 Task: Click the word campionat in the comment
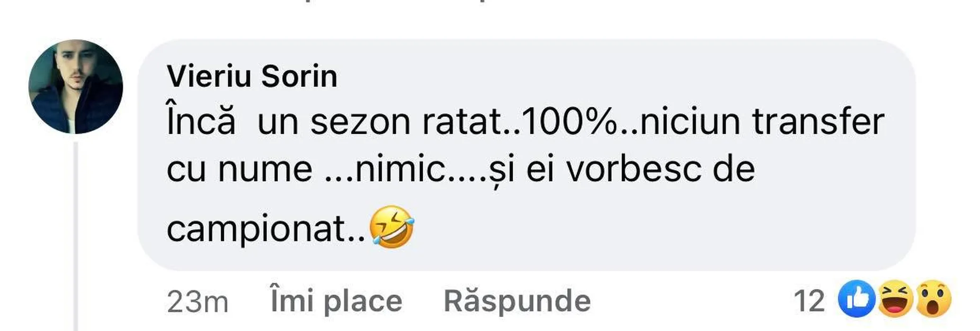tap(257, 230)
